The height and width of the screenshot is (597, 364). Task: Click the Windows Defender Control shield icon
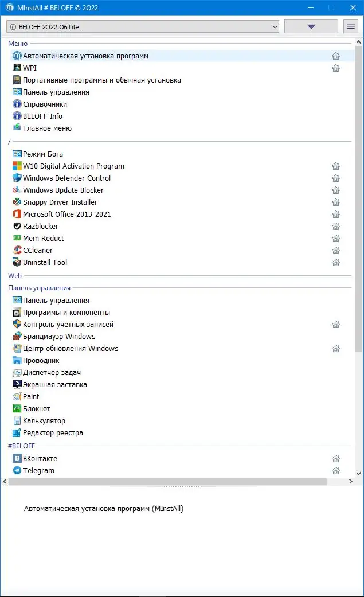[x=17, y=178]
